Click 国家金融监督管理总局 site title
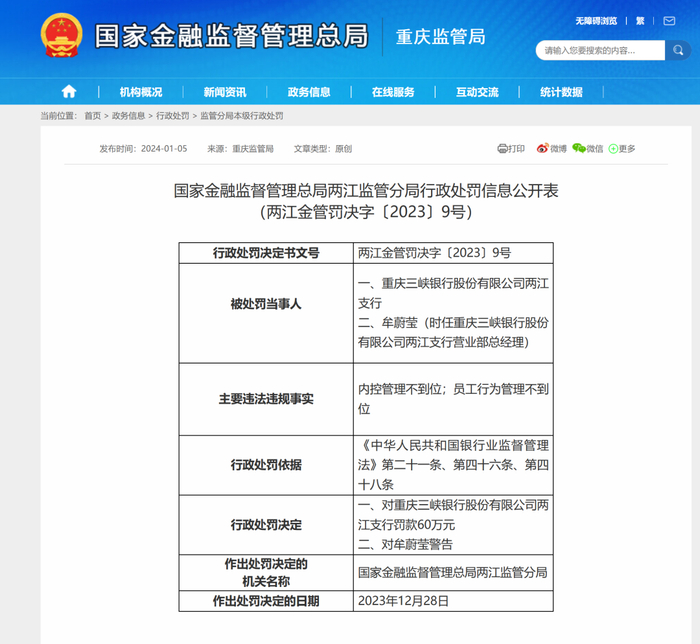The width and height of the screenshot is (700, 644). (x=231, y=36)
